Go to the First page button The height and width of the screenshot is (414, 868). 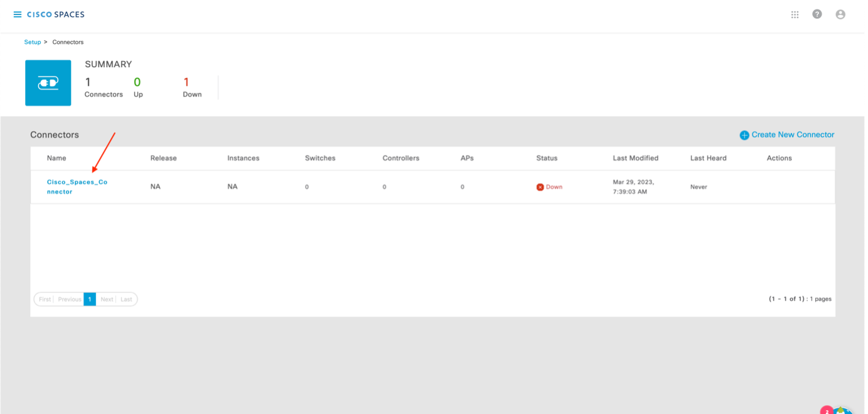point(45,299)
